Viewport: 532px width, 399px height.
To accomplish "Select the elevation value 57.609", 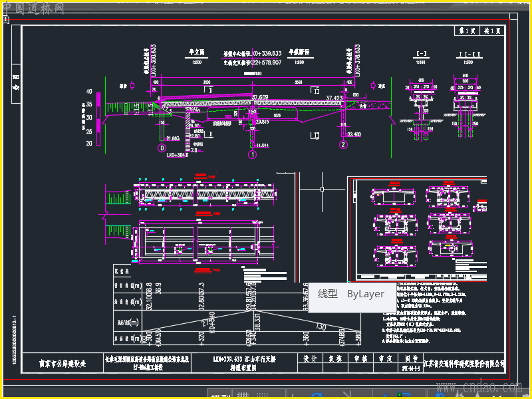I will [x=260, y=97].
